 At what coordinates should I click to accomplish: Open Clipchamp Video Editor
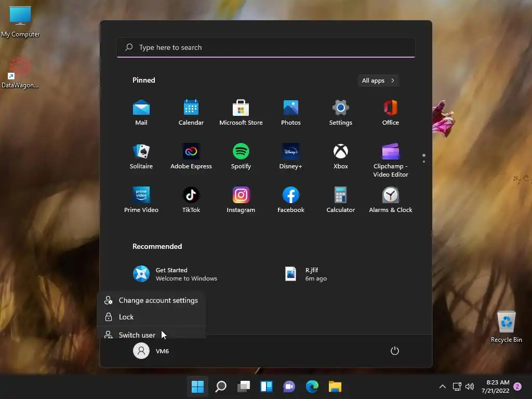pyautogui.click(x=391, y=160)
